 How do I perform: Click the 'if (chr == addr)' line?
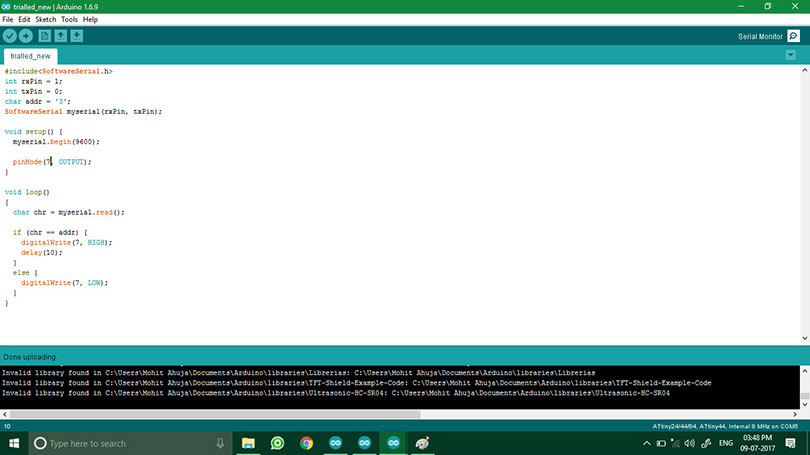[x=50, y=232]
